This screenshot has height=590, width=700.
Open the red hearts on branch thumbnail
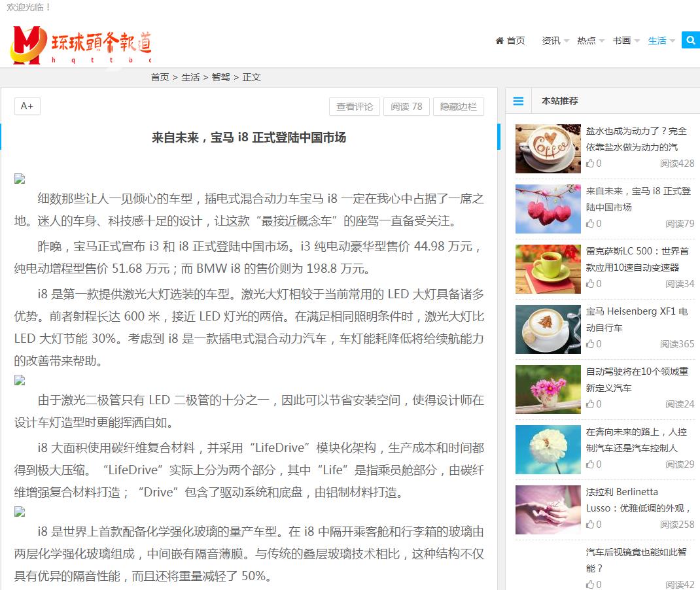click(548, 209)
